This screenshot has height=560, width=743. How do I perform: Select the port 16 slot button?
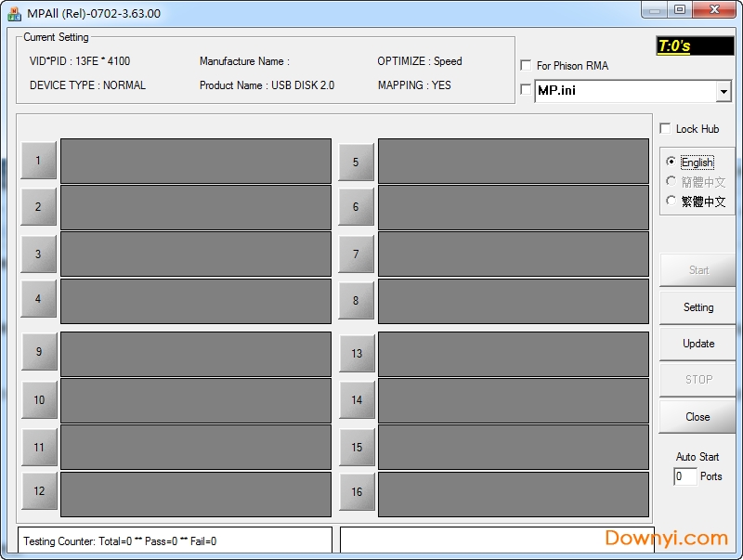point(357,492)
